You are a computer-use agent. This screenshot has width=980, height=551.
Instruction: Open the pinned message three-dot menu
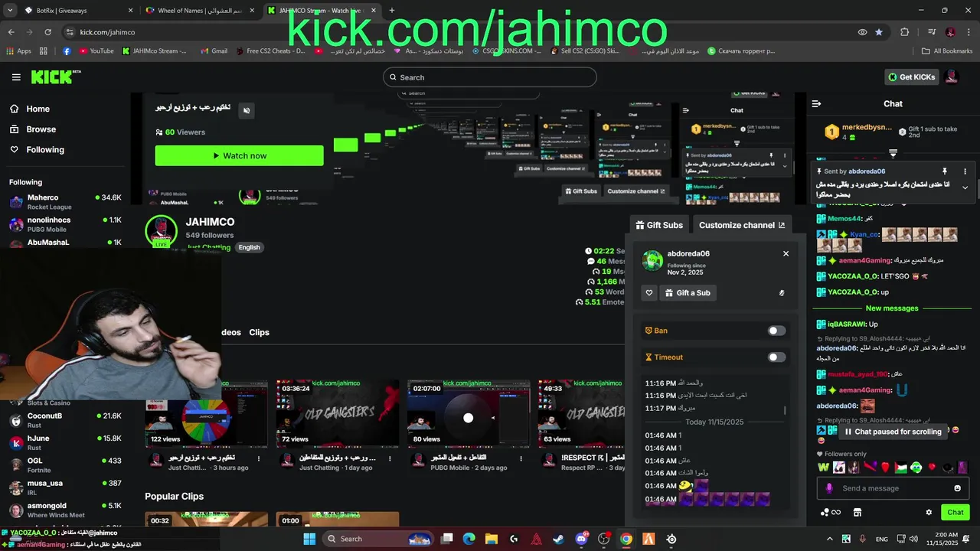pos(965,171)
